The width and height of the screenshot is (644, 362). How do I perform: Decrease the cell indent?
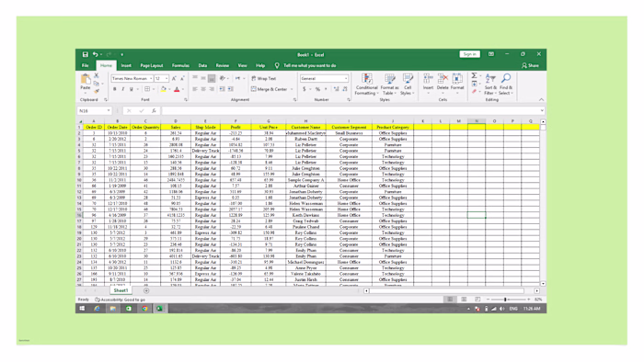point(222,89)
